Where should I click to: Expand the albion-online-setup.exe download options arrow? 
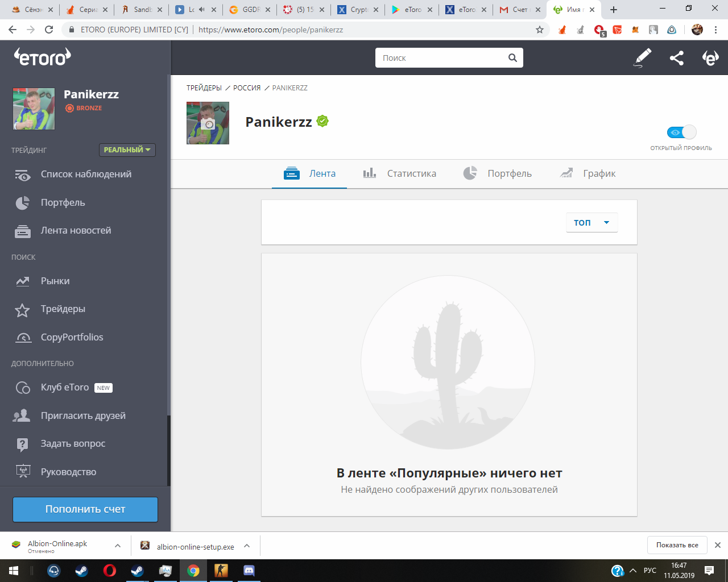[x=247, y=546]
